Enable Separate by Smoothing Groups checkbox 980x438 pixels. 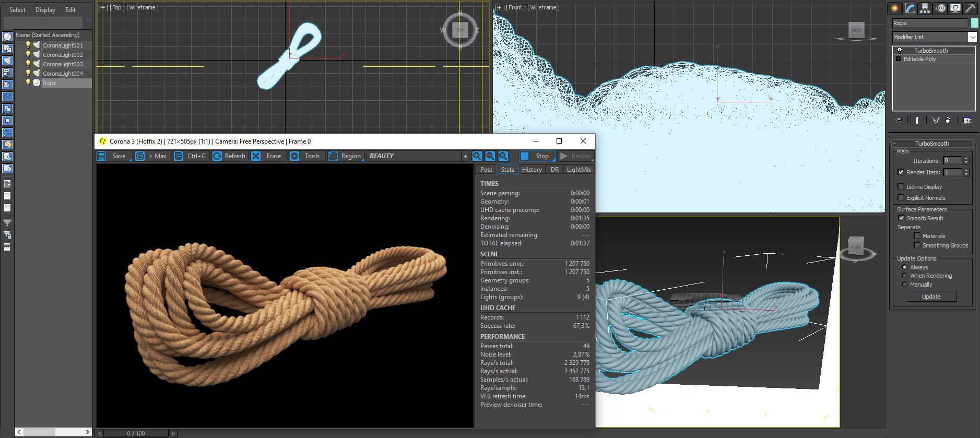pyautogui.click(x=917, y=245)
